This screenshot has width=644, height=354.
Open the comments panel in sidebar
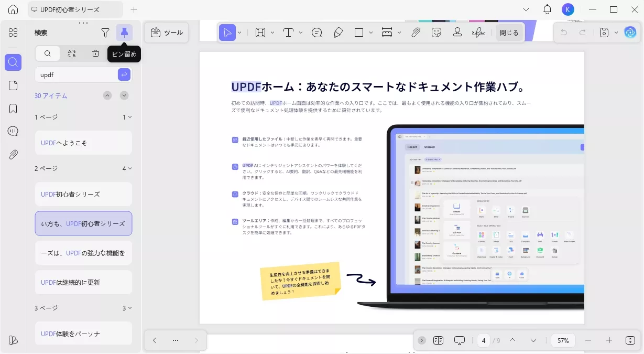point(13,131)
